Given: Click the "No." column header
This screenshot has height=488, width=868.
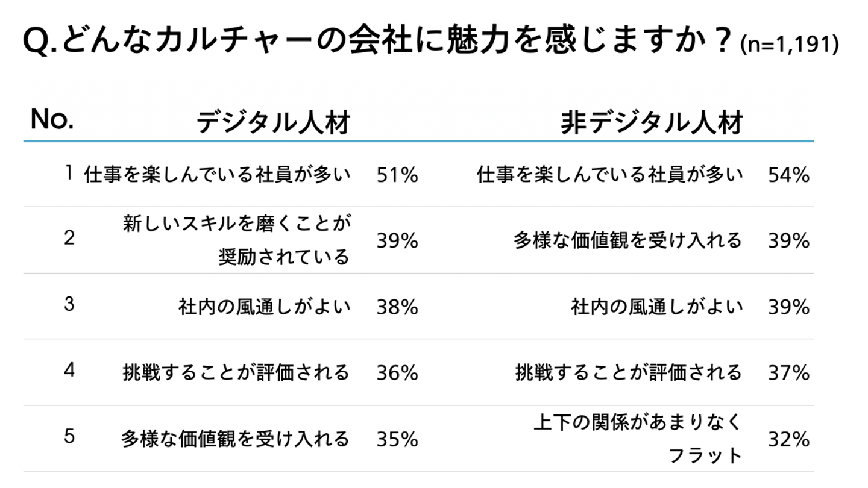Looking at the screenshot, I should 52,119.
